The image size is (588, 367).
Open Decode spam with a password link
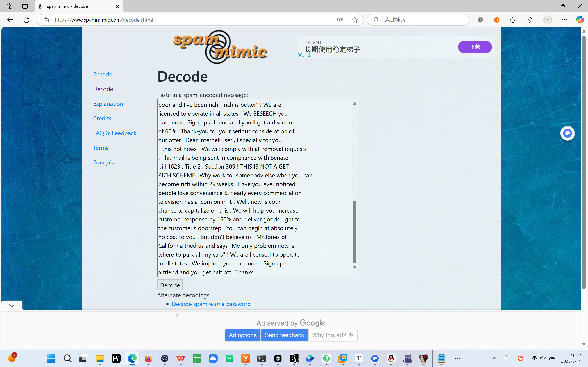tap(211, 304)
